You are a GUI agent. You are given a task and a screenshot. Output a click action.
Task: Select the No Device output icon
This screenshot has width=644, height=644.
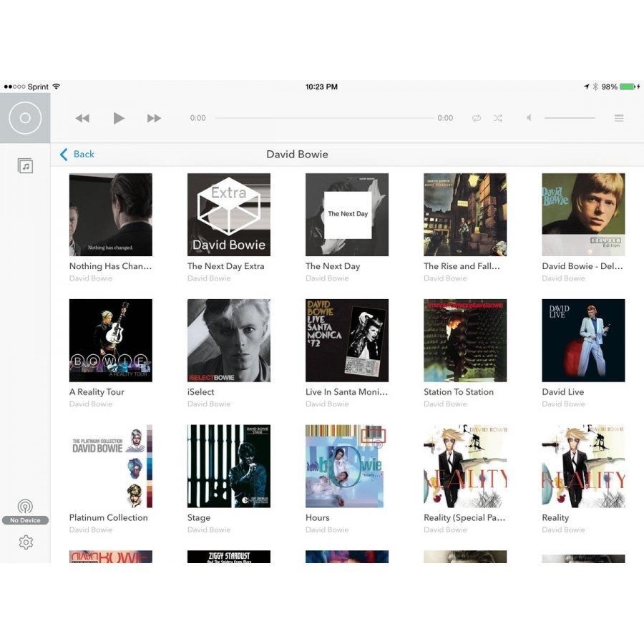tap(25, 507)
